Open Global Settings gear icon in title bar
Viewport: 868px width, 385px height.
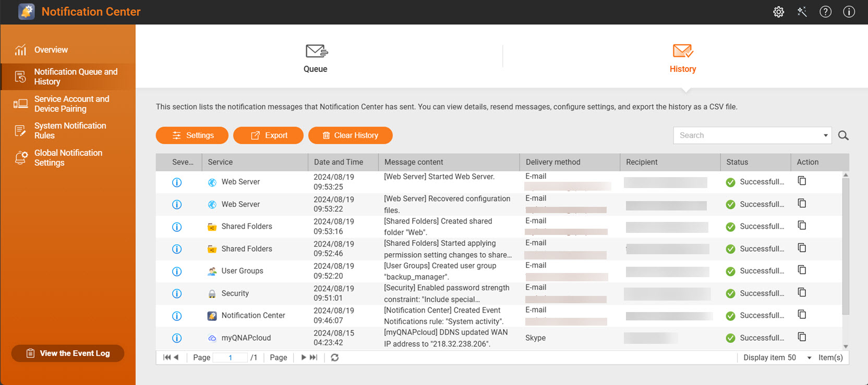tap(778, 12)
